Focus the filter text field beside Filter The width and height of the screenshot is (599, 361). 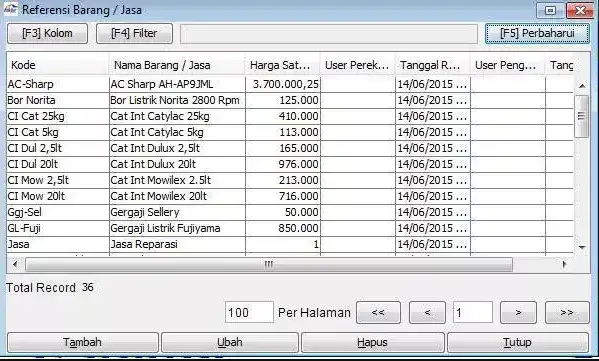329,34
